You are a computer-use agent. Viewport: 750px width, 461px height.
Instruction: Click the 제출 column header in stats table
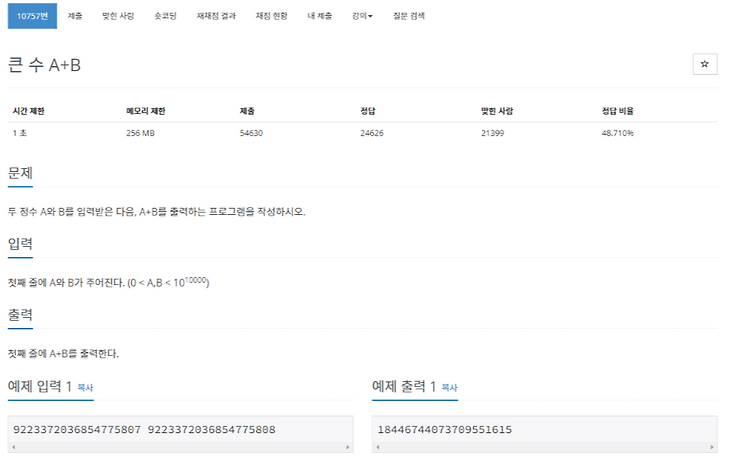tap(247, 111)
